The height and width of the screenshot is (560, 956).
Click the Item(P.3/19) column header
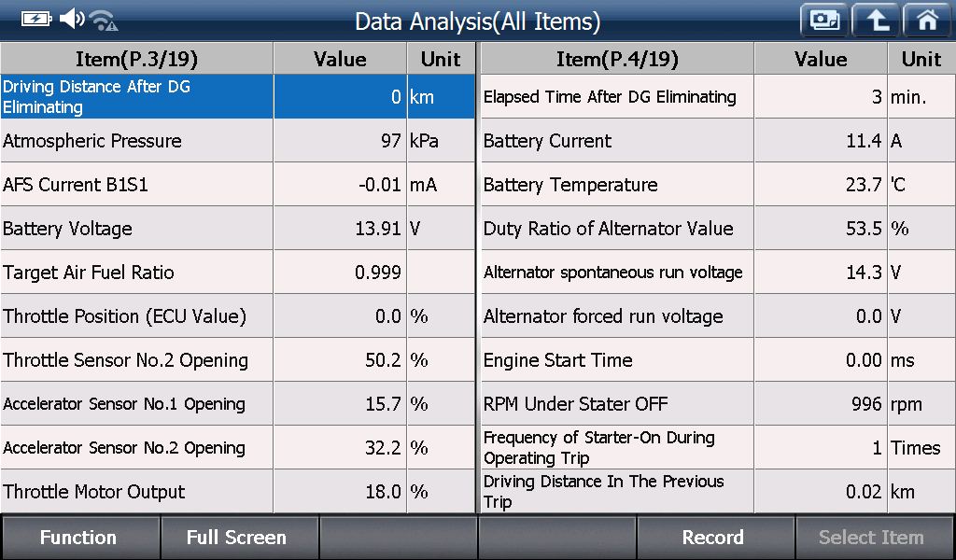(x=136, y=59)
